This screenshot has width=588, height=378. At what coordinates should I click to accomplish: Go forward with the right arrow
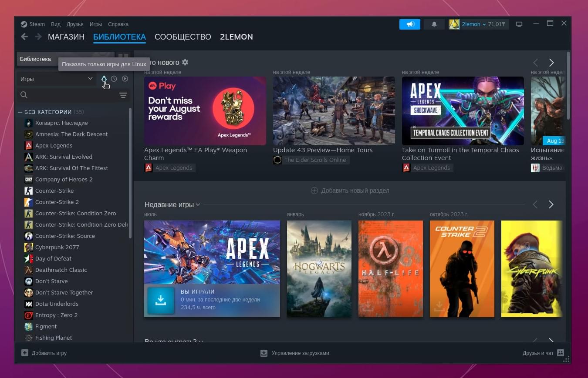38,37
